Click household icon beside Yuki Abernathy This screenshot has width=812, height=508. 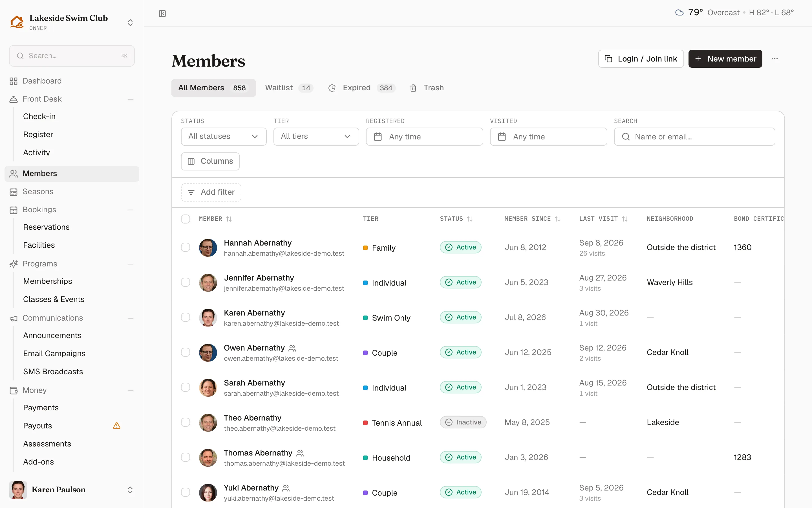pyautogui.click(x=286, y=488)
